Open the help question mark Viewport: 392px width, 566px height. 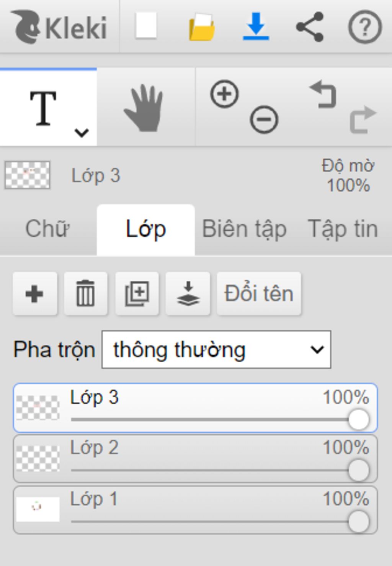pyautogui.click(x=365, y=27)
